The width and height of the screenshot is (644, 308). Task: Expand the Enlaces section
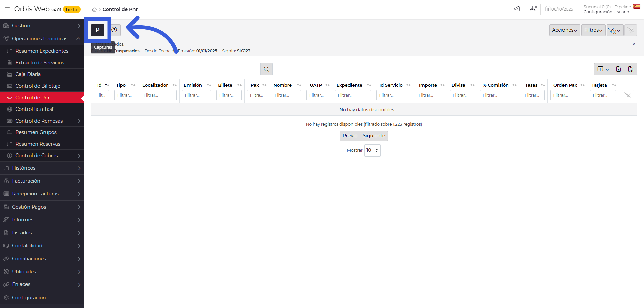tap(42, 284)
